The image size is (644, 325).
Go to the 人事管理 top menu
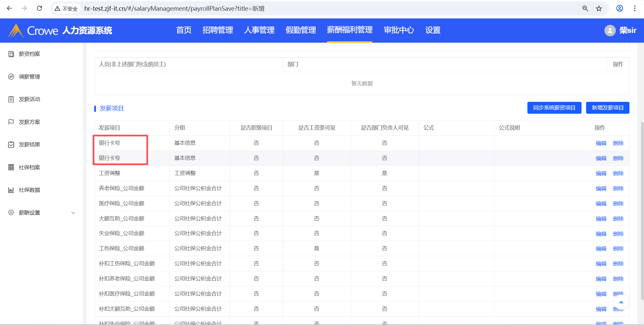[x=259, y=30]
